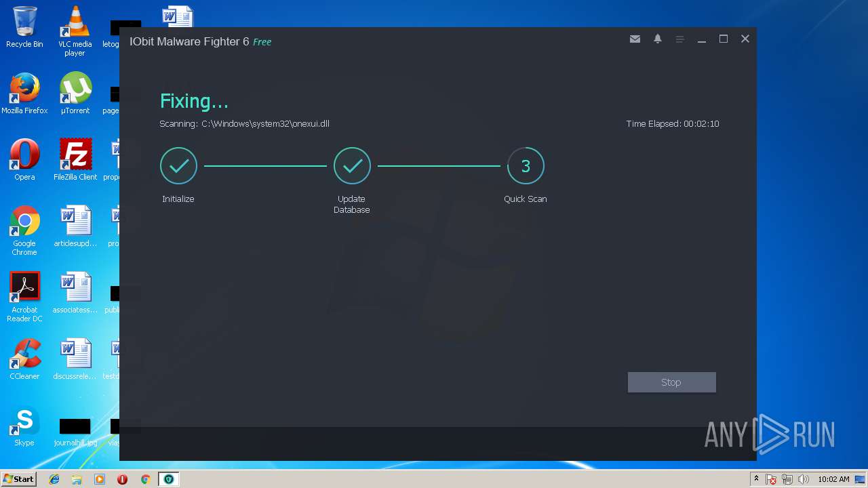Viewport: 868px width, 488px height.
Task: Open Windows Explorer folder in taskbar
Action: point(77,479)
